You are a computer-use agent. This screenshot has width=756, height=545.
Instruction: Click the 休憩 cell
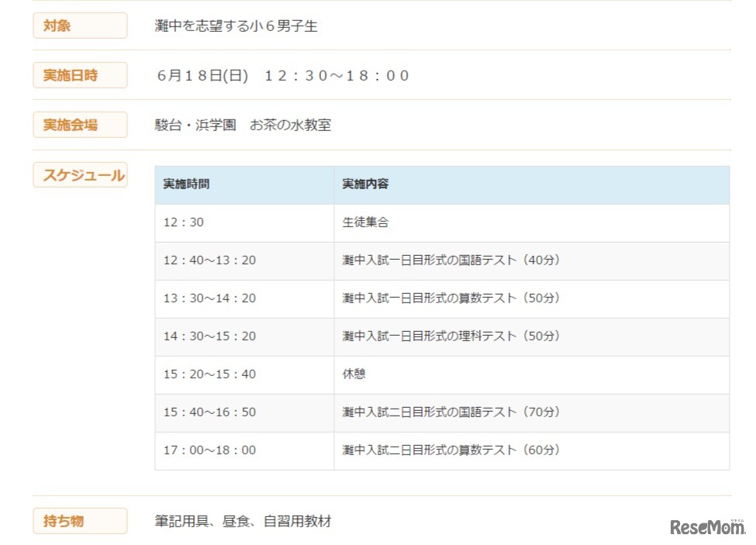(532, 375)
